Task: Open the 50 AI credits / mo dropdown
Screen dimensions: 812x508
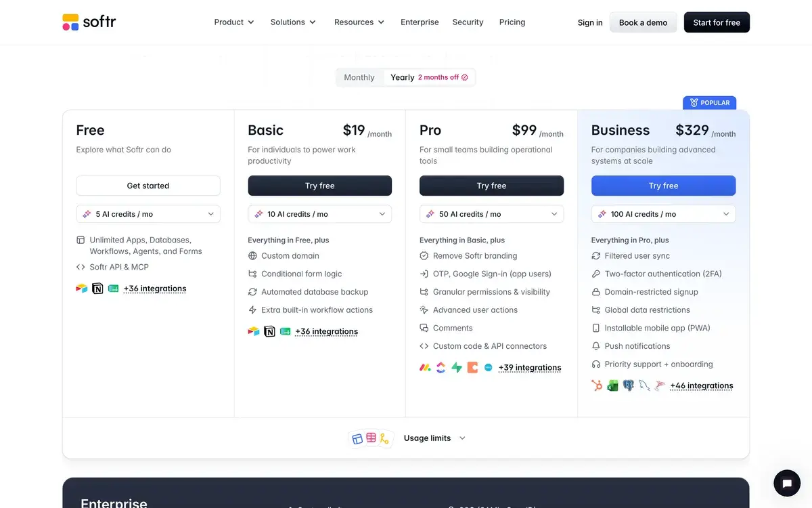Action: click(x=491, y=214)
